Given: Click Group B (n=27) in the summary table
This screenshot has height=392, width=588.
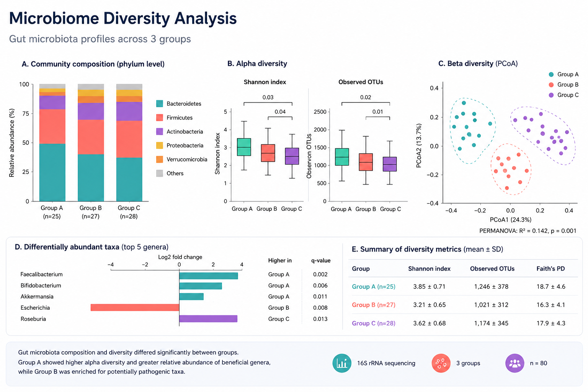Looking at the screenshot, I should click(x=374, y=305).
